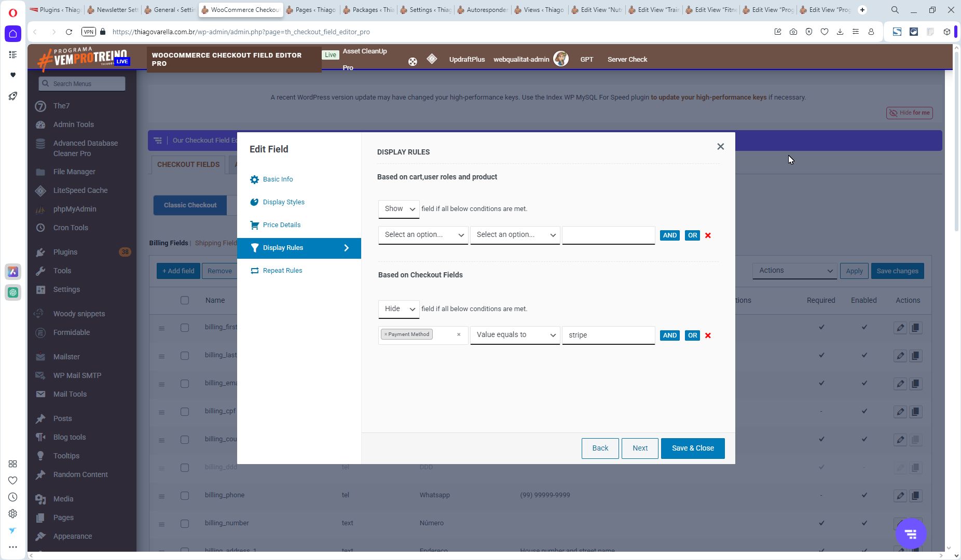Viewport: 961px width, 560px height.
Task: Open the browser VPN badge
Action: click(x=89, y=32)
